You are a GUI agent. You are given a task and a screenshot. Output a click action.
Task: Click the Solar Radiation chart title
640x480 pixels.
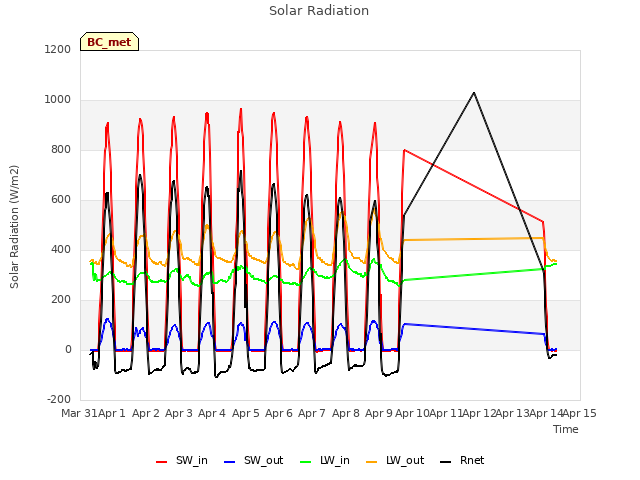[x=319, y=11]
